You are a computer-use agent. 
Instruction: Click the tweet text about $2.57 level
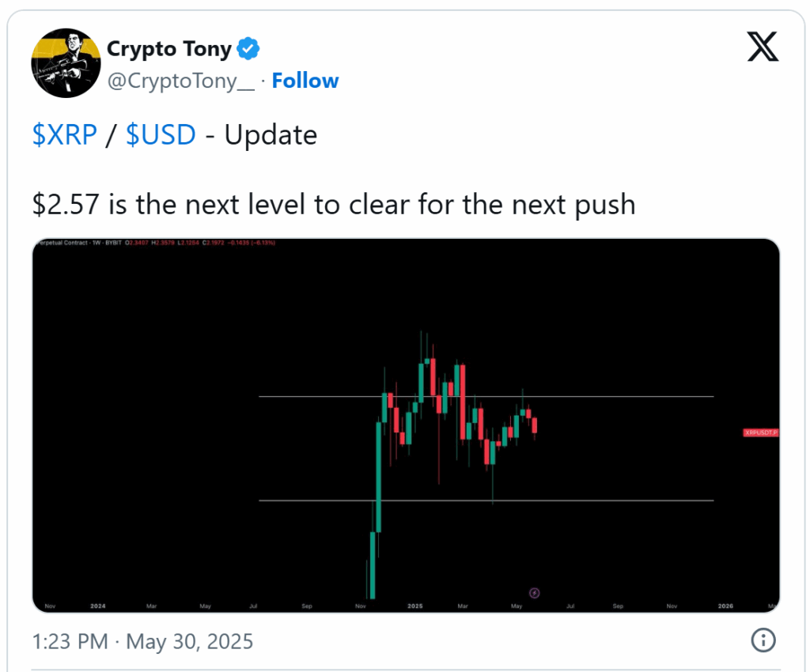pos(334,205)
